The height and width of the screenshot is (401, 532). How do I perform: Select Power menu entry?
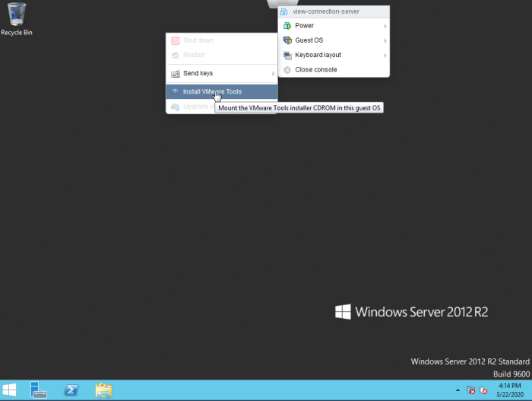pyautogui.click(x=334, y=26)
